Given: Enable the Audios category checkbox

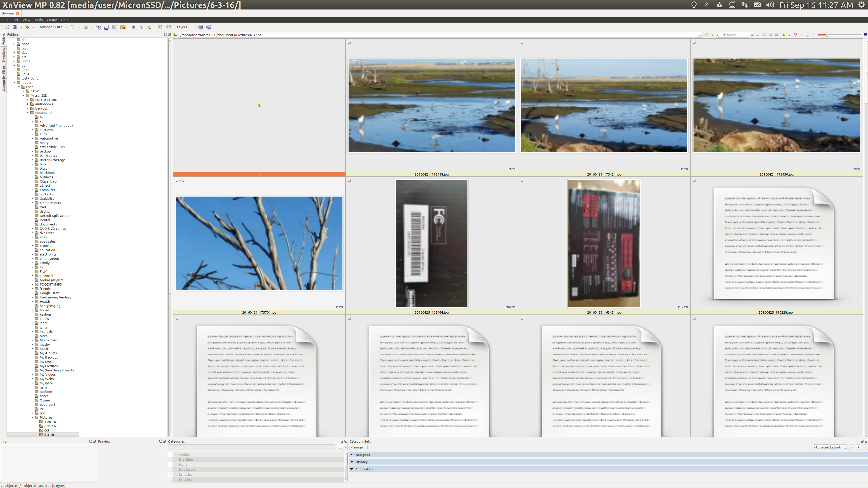Looking at the screenshot, I should coord(175,454).
